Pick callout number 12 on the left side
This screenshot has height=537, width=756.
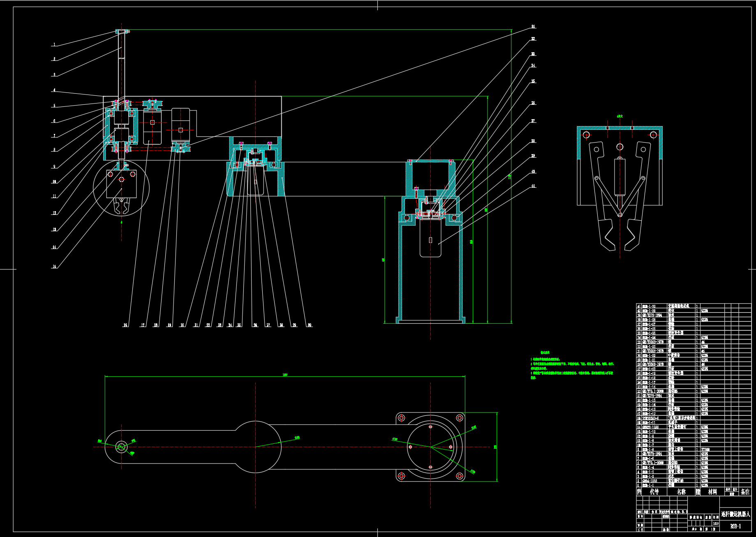(x=54, y=213)
